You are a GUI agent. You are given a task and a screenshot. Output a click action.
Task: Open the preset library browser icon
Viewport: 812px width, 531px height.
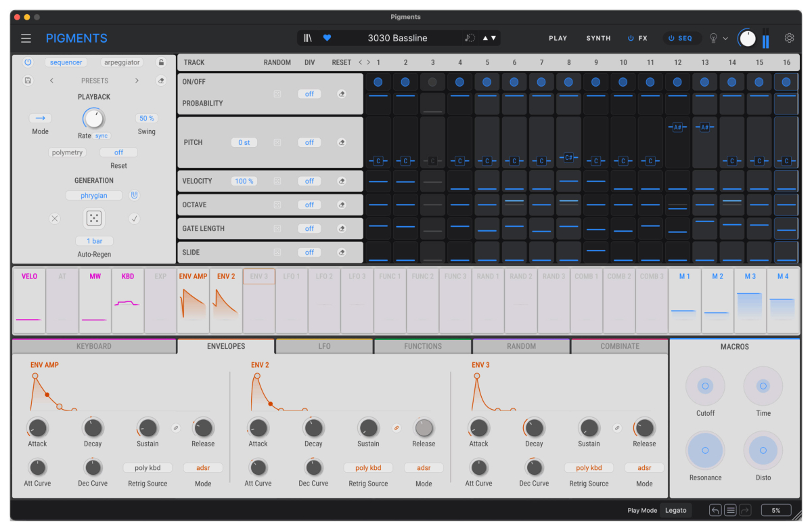(307, 38)
